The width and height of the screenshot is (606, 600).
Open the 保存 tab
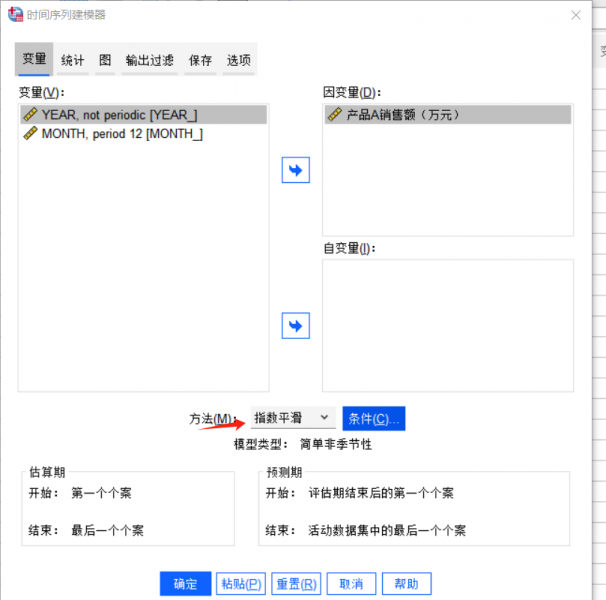[200, 60]
